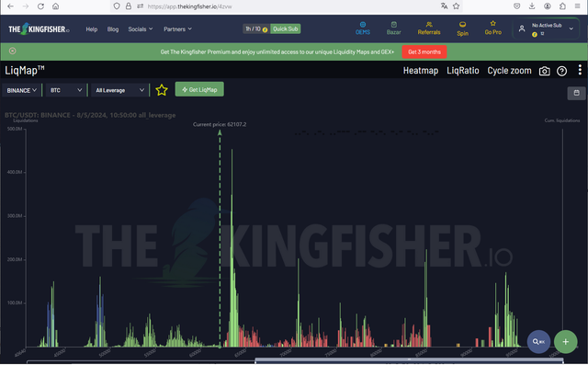
Task: Click the blue search shortcut button
Action: point(538,341)
